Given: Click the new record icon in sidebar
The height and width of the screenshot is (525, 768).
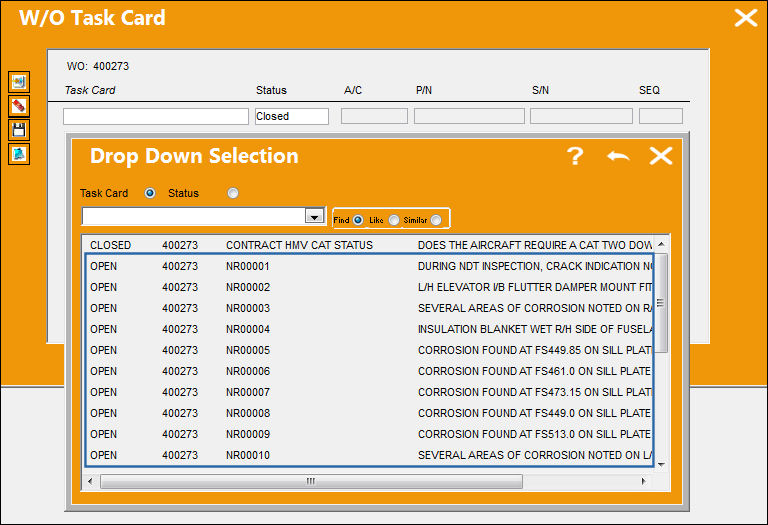Looking at the screenshot, I should tap(19, 82).
